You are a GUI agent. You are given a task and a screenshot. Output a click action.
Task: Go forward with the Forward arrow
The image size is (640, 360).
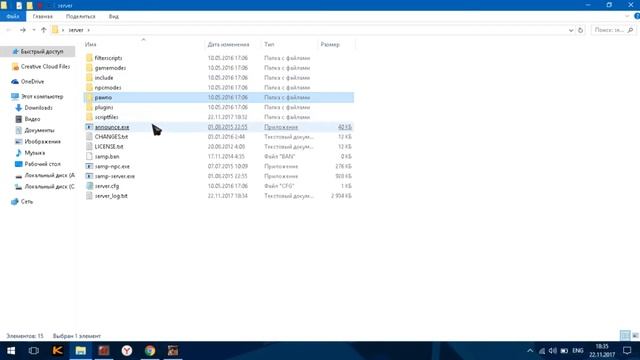pyautogui.click(x=23, y=30)
